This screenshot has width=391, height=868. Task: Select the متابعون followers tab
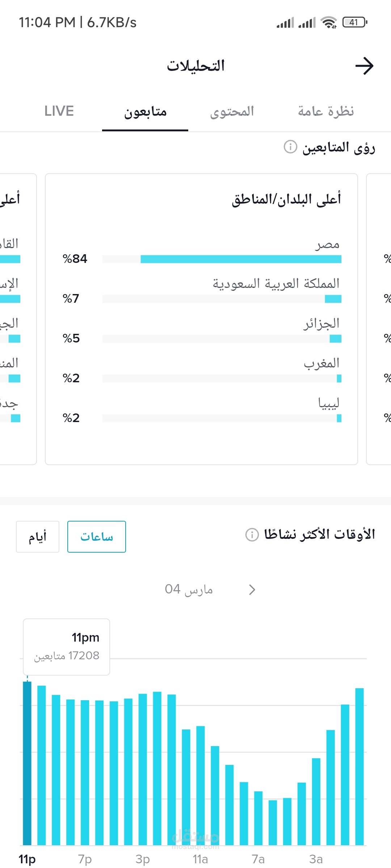[145, 112]
